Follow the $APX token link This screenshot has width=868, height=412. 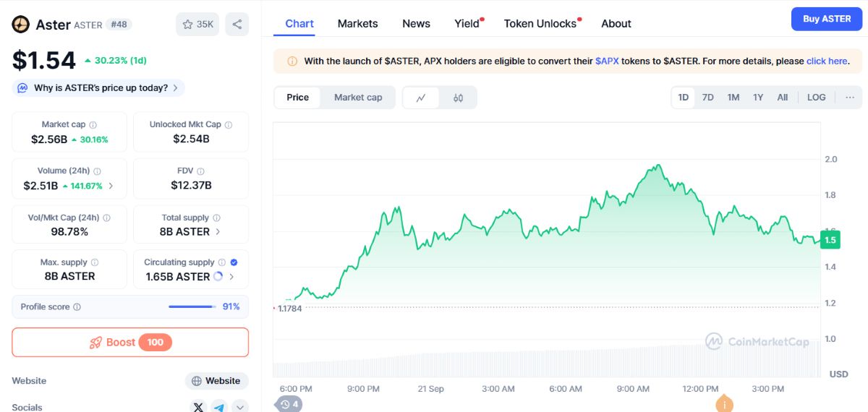pos(607,61)
